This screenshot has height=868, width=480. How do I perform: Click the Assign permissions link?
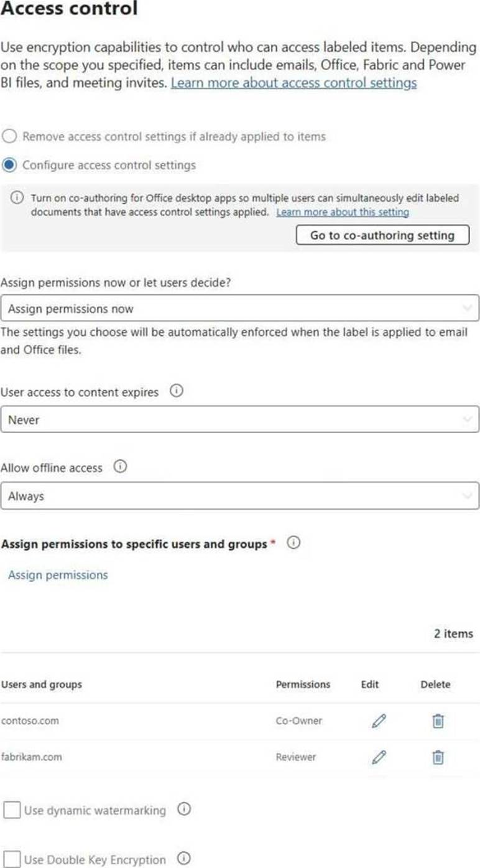58,575
